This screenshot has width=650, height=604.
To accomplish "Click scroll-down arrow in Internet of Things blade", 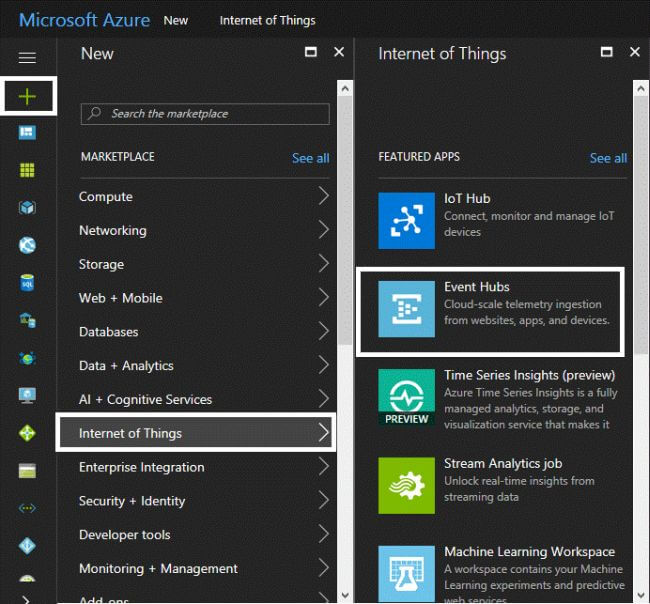I will pyautogui.click(x=640, y=595).
